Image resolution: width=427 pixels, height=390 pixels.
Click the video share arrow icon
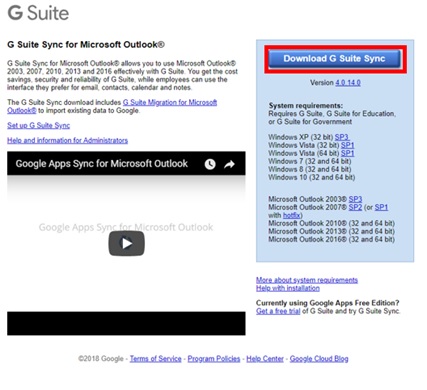(x=229, y=164)
